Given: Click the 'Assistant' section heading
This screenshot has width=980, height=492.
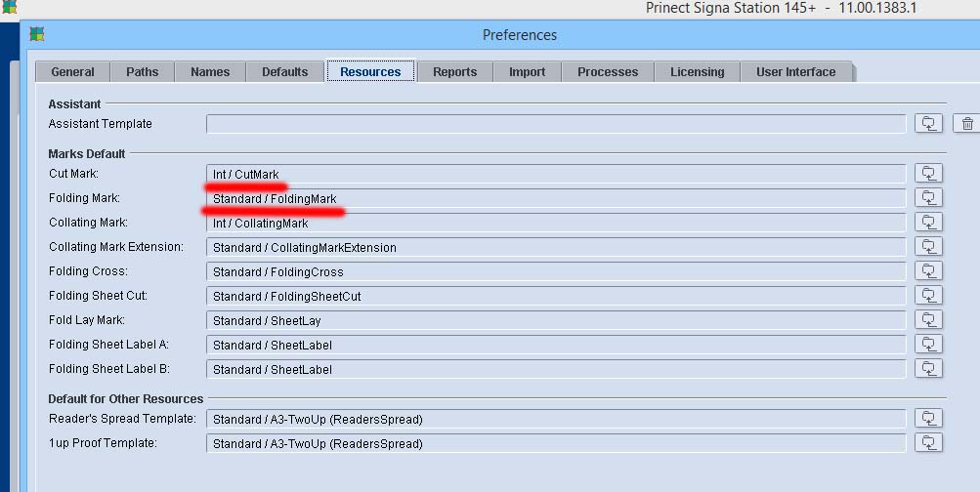Looking at the screenshot, I should click(x=74, y=103).
